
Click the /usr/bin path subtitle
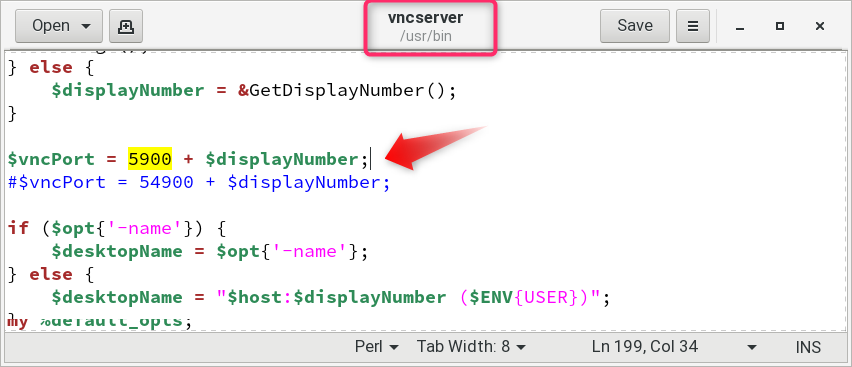click(x=425, y=37)
